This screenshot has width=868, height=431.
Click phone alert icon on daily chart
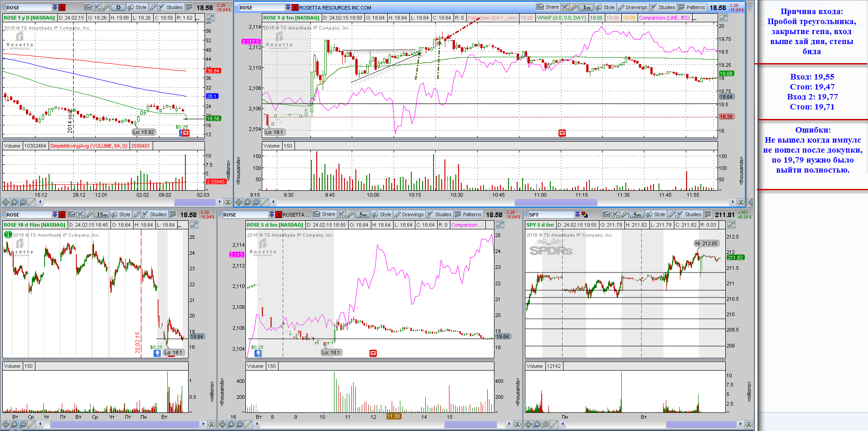tap(185, 133)
